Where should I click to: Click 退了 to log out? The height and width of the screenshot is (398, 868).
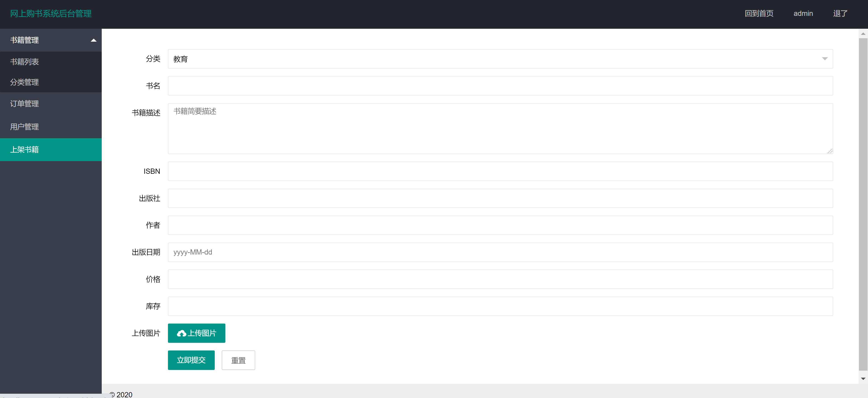click(x=840, y=14)
